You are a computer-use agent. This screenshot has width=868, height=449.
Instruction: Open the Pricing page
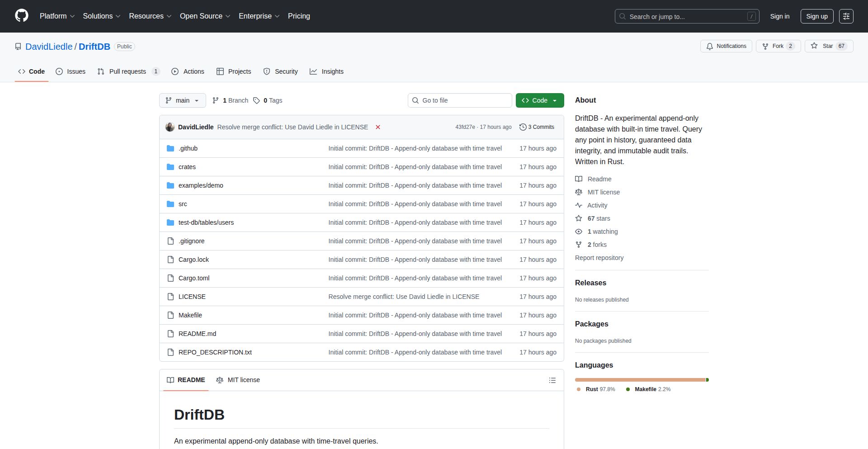click(299, 16)
